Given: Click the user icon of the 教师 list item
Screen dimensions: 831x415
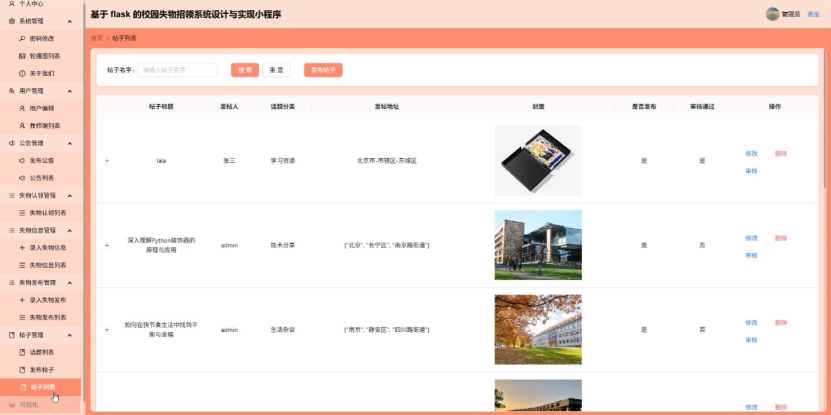Looking at the screenshot, I should (22, 126).
